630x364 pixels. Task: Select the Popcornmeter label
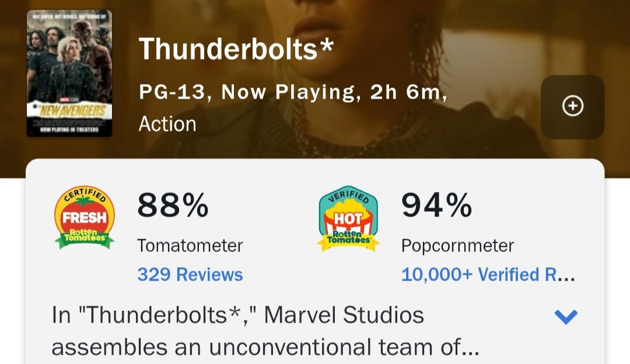[457, 246]
